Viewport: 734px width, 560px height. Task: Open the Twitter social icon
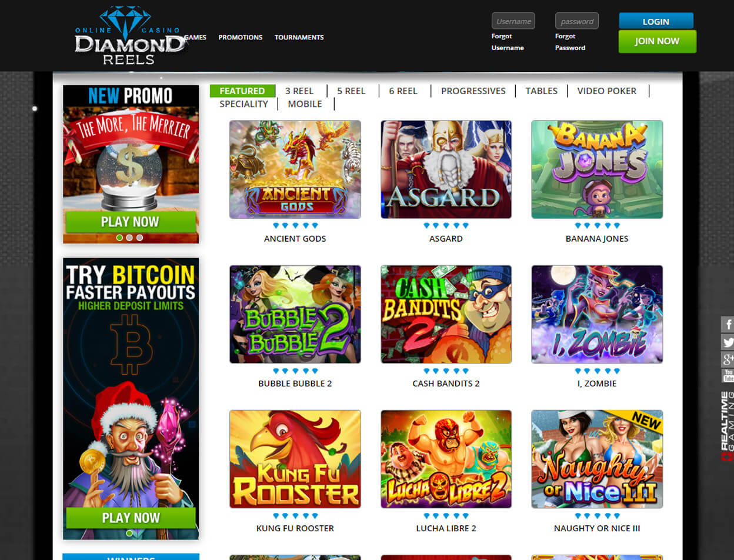728,342
